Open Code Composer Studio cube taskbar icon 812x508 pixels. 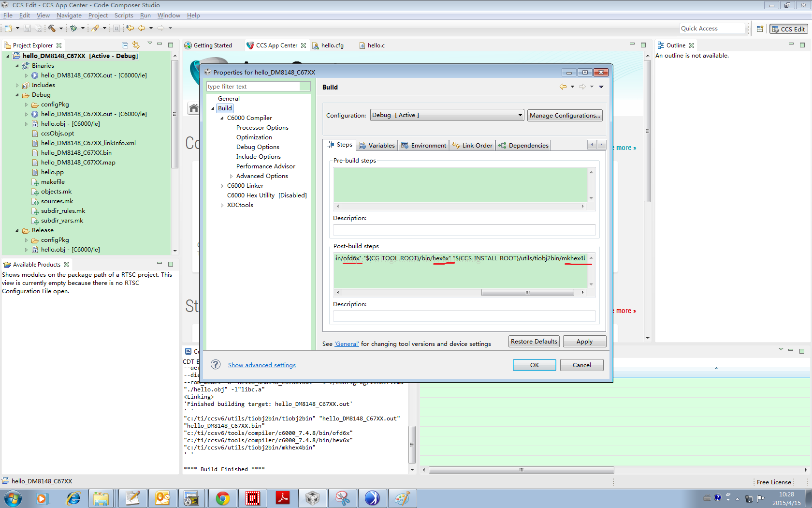pos(312,498)
